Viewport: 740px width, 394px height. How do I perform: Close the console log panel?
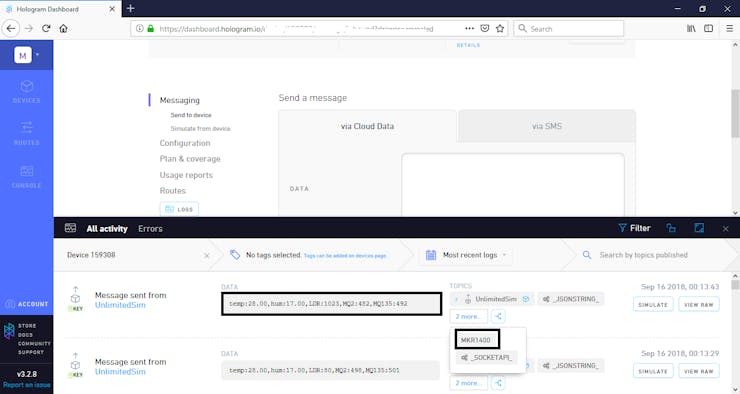(725, 228)
